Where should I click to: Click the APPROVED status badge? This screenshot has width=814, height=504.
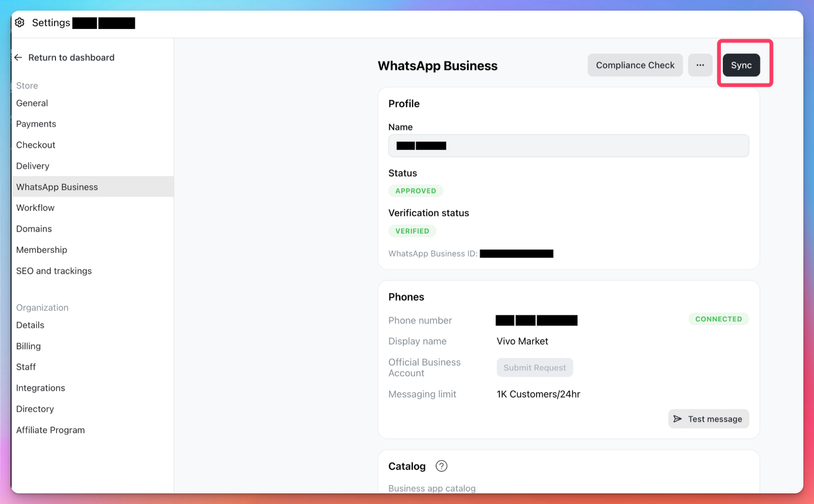tap(416, 191)
